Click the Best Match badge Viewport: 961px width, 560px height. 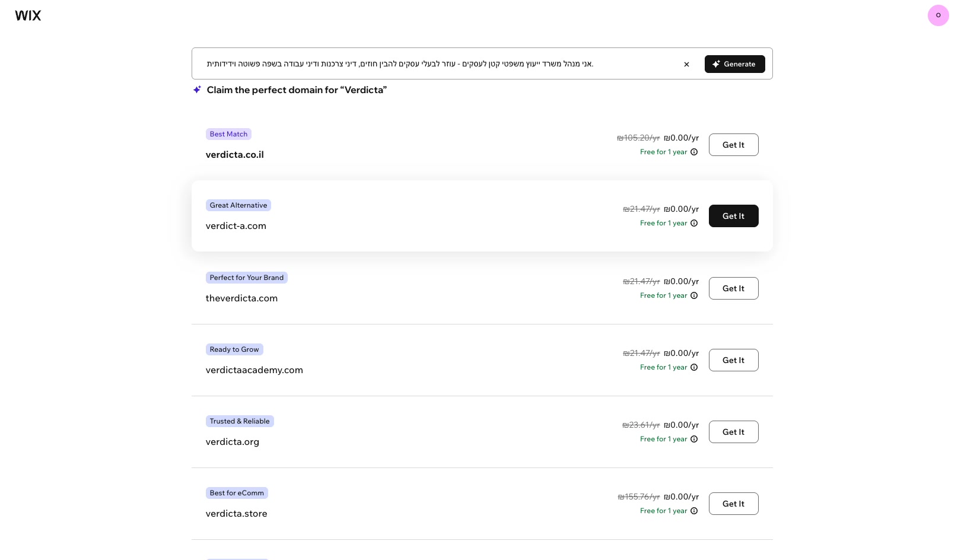coord(228,134)
